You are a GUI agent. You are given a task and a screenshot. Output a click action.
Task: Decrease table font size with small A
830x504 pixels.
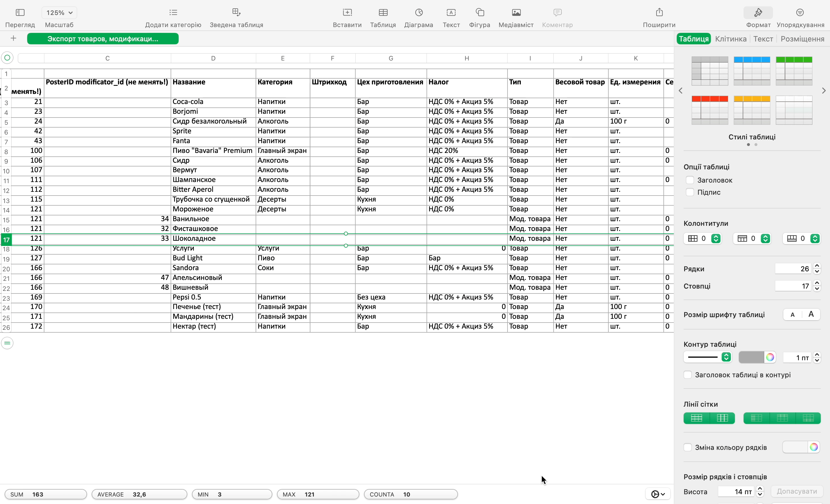coord(793,315)
